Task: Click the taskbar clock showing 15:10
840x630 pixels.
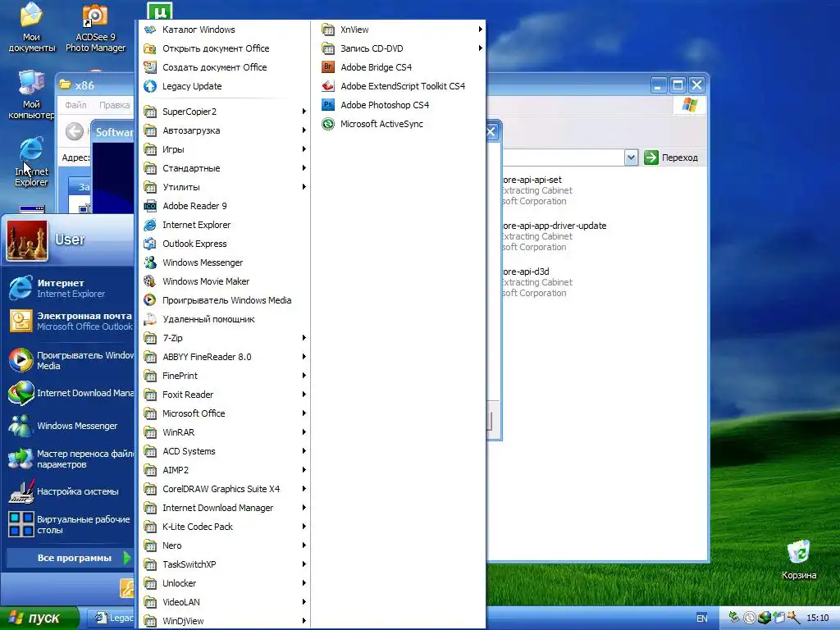Action: pos(818,619)
